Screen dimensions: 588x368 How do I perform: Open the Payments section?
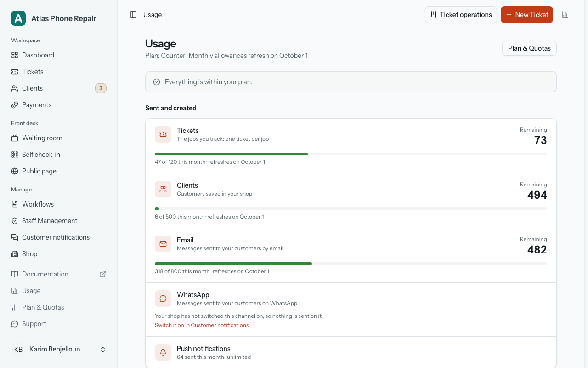[59, 105]
